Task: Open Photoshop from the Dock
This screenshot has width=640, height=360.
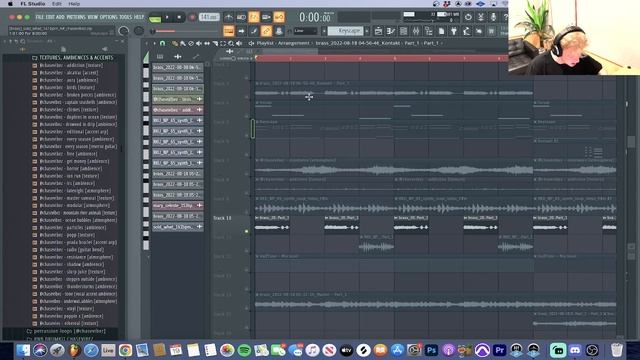Action: pos(431,350)
